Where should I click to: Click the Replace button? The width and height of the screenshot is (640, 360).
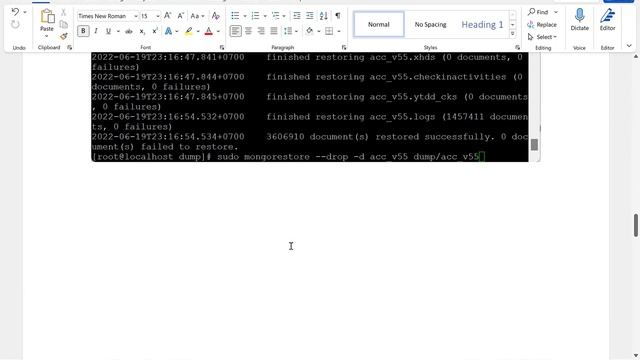tap(542, 24)
